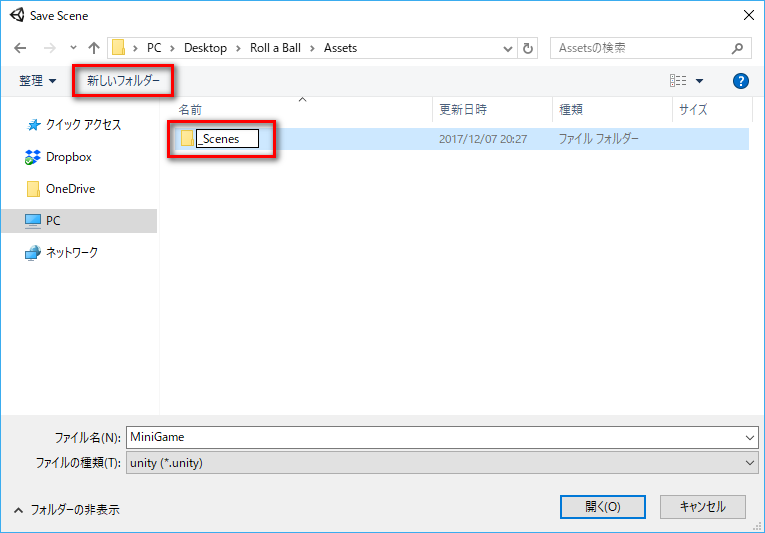Open ネットワーク in the sidebar

tap(61, 253)
